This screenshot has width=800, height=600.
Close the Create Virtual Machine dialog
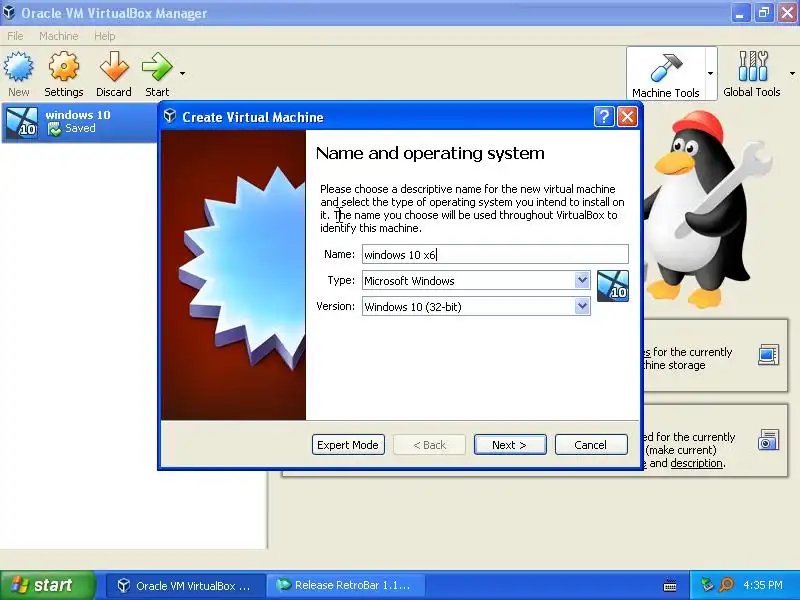coord(627,117)
